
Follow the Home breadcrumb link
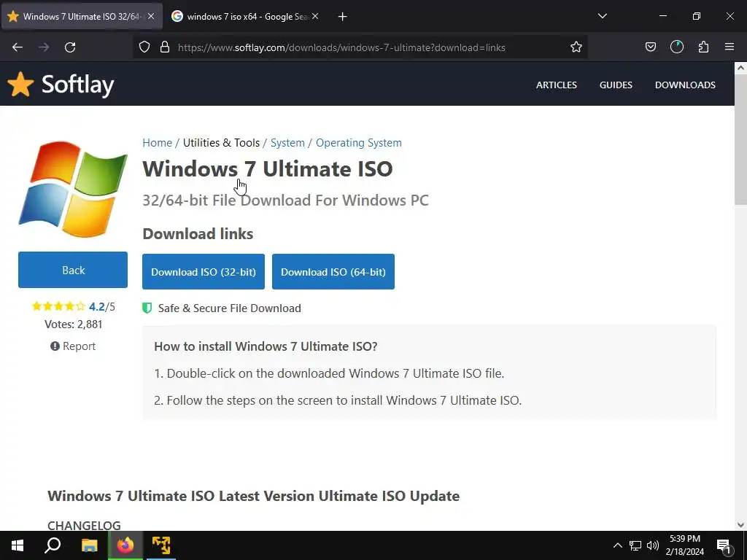(158, 143)
